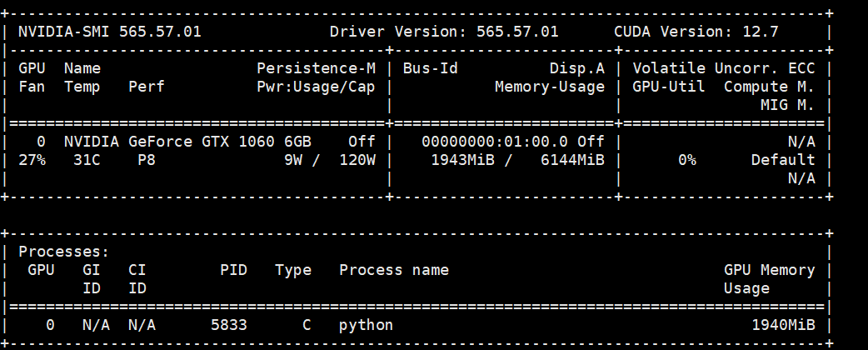Click the process memory usage 1940MiB
This screenshot has height=350, width=868.
pyautogui.click(x=782, y=324)
